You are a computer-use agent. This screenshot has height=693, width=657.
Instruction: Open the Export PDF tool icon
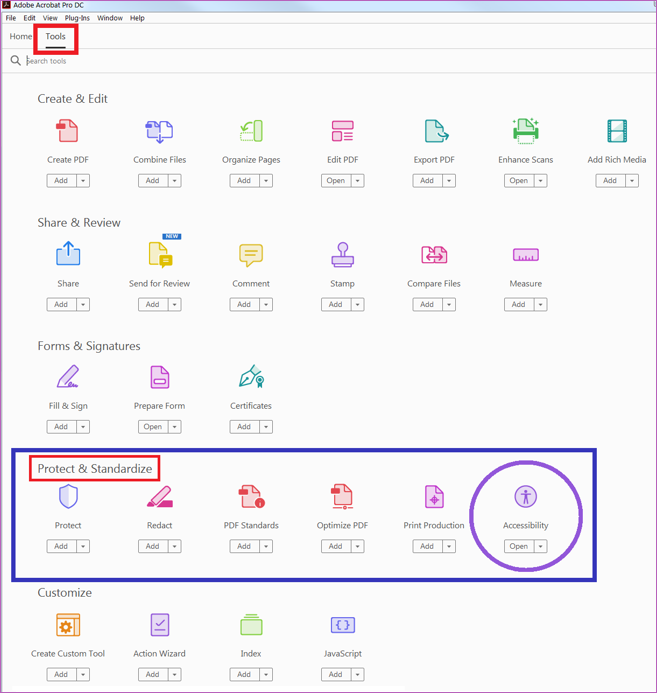coord(435,131)
